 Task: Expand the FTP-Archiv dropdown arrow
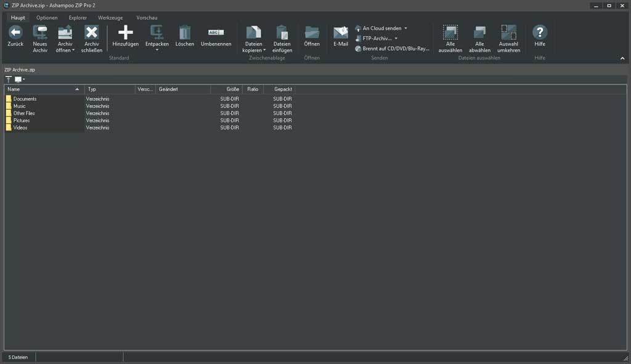tap(396, 39)
